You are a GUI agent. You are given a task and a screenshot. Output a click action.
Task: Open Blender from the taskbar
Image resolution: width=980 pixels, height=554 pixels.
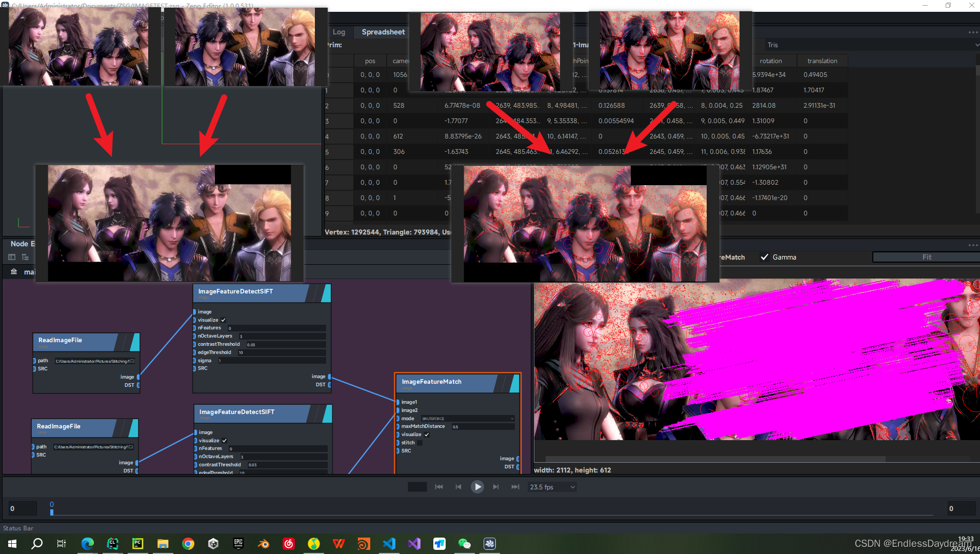264,544
